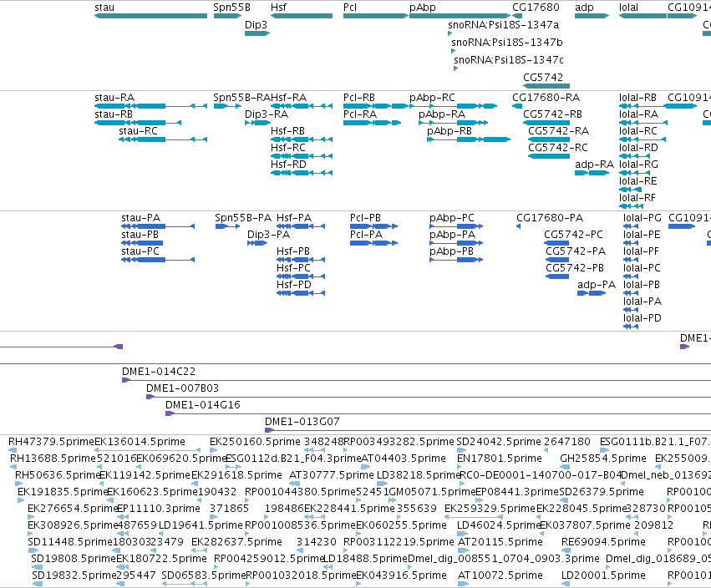Click the stau-PA protein feature
Image resolution: width=711 pixels, height=588 pixels.
(x=158, y=226)
